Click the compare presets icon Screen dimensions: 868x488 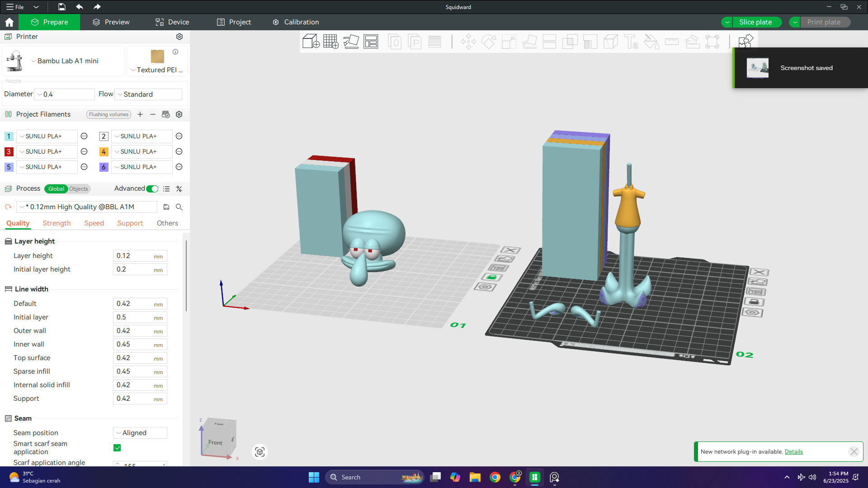pos(179,189)
